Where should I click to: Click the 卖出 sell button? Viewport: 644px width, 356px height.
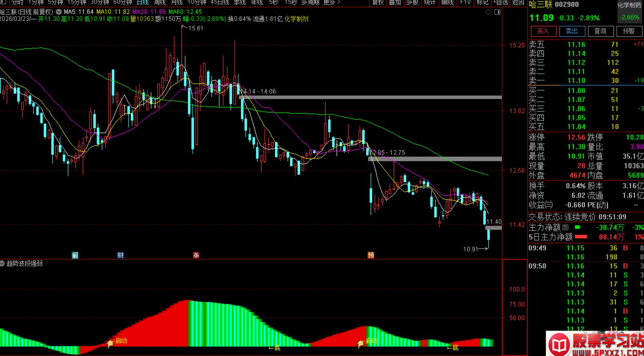tap(572, 31)
